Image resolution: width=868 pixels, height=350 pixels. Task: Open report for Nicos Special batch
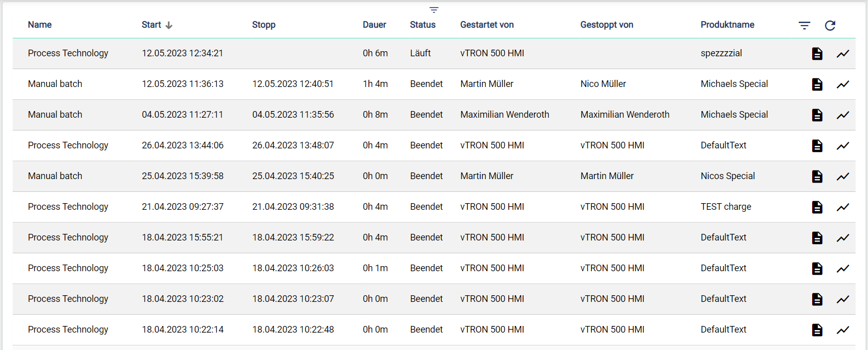click(817, 177)
